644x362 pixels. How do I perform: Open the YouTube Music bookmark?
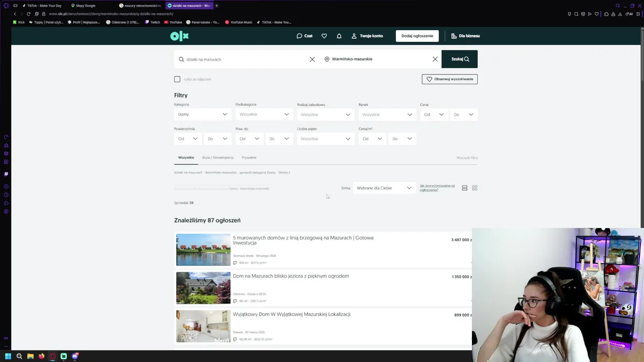(238, 22)
